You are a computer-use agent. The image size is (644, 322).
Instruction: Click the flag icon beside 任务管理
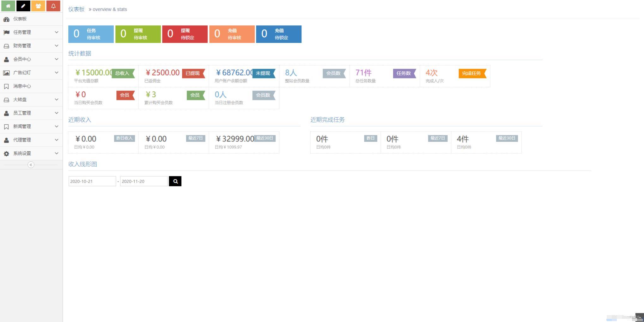click(x=6, y=32)
